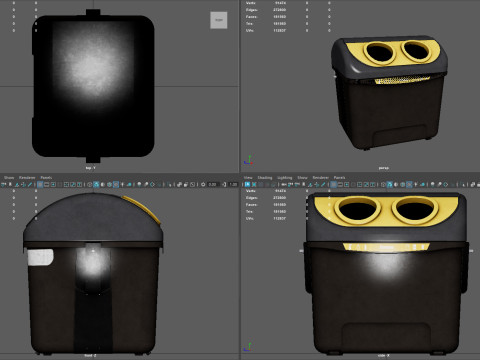Screen dimensions: 480x360
Task: Click Lock Camera in the side view toolbar
Action: (x=290, y=184)
